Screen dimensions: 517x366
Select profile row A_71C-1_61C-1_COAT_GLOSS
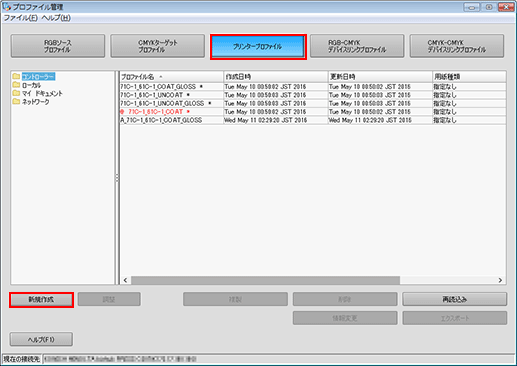pyautogui.click(x=313, y=120)
